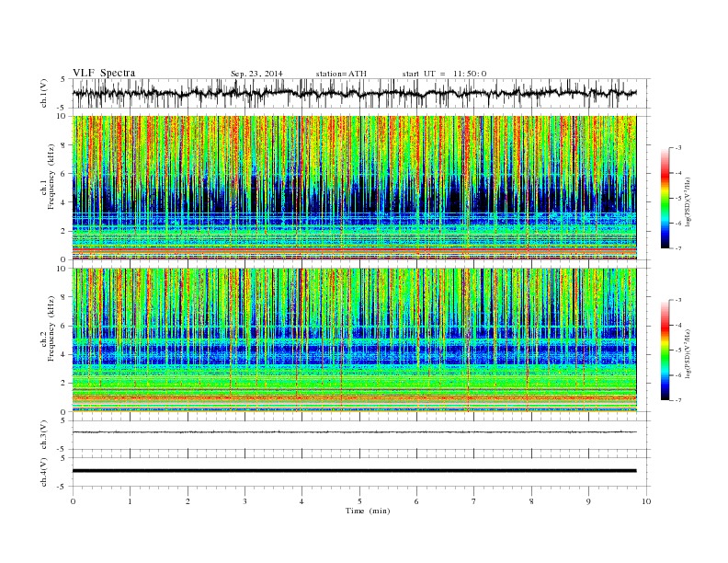Click the ch.1 'Frequency (kHz)' axis label
The image size is (728, 563).
(x=51, y=177)
